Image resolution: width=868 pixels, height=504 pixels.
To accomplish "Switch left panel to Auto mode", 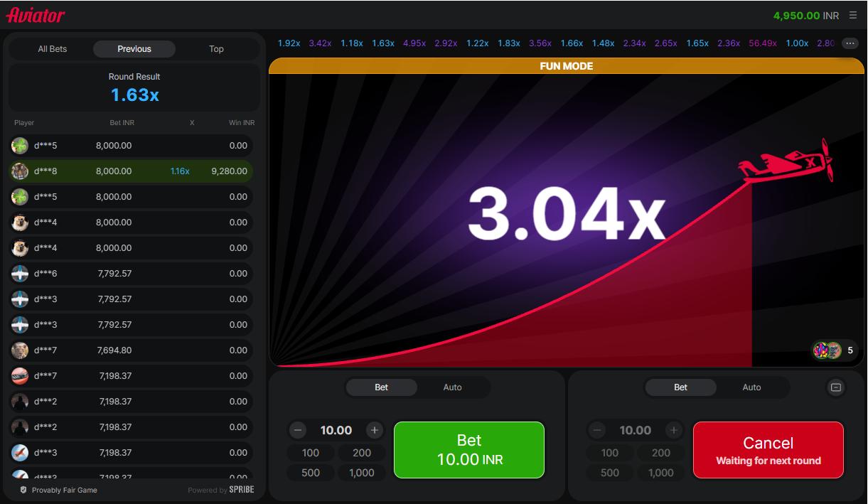I will (x=452, y=387).
